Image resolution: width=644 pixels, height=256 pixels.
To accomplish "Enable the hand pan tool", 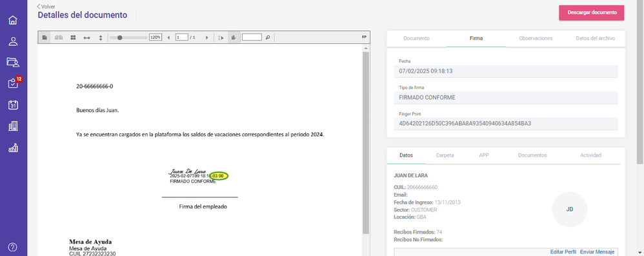I will 234,37.
